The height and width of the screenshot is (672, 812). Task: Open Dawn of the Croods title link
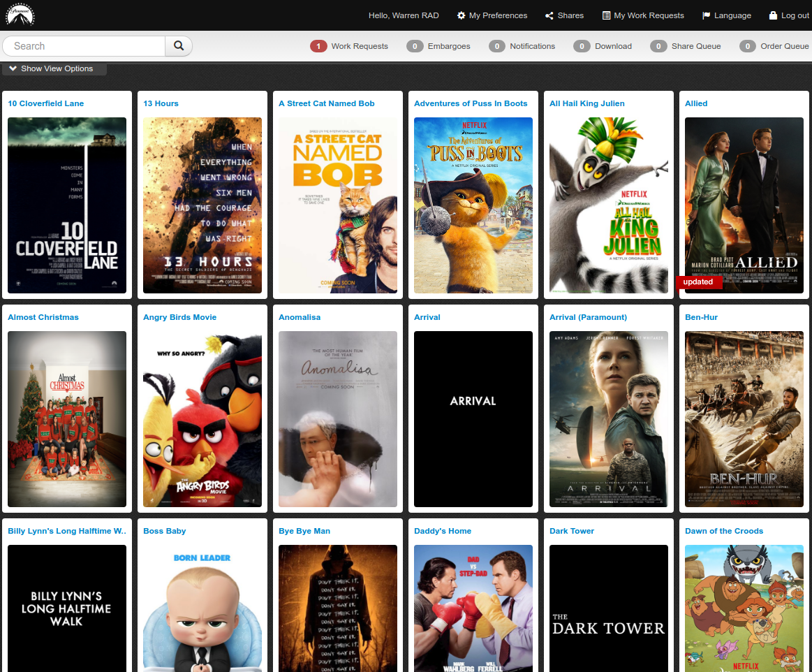pos(724,531)
